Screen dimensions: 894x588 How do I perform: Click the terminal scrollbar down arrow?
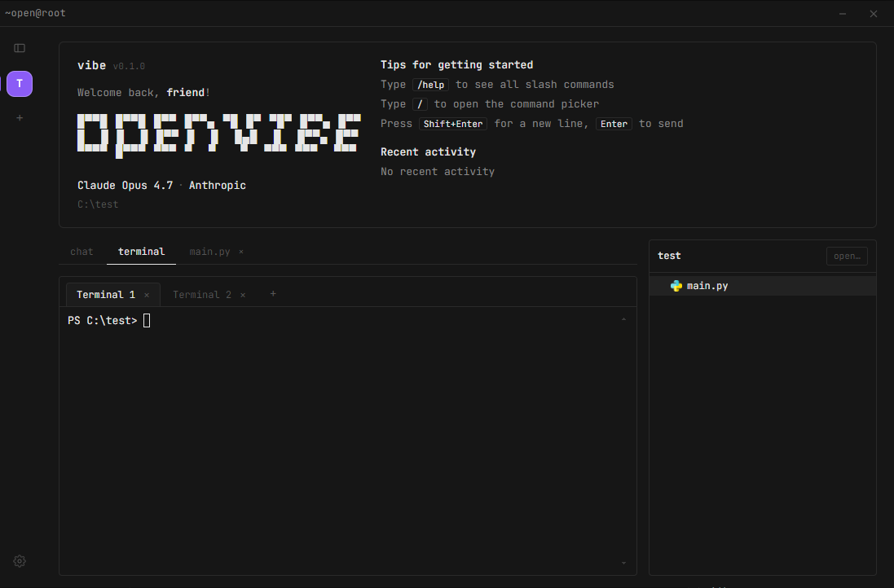(623, 563)
